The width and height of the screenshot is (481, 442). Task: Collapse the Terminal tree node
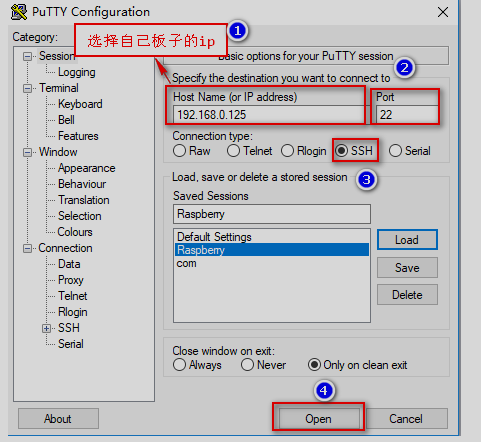pyautogui.click(x=27, y=88)
